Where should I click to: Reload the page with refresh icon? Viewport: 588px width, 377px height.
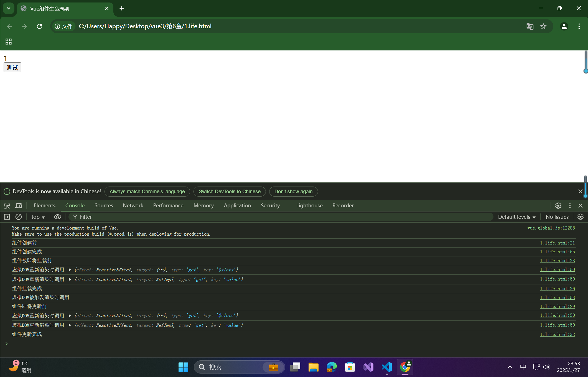pos(39,26)
